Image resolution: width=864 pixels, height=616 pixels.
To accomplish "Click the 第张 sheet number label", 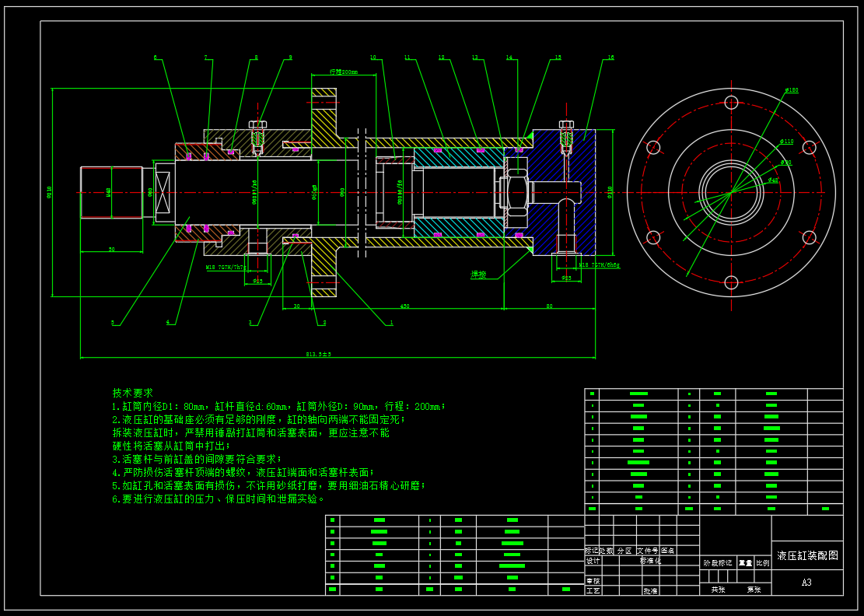I will [754, 590].
